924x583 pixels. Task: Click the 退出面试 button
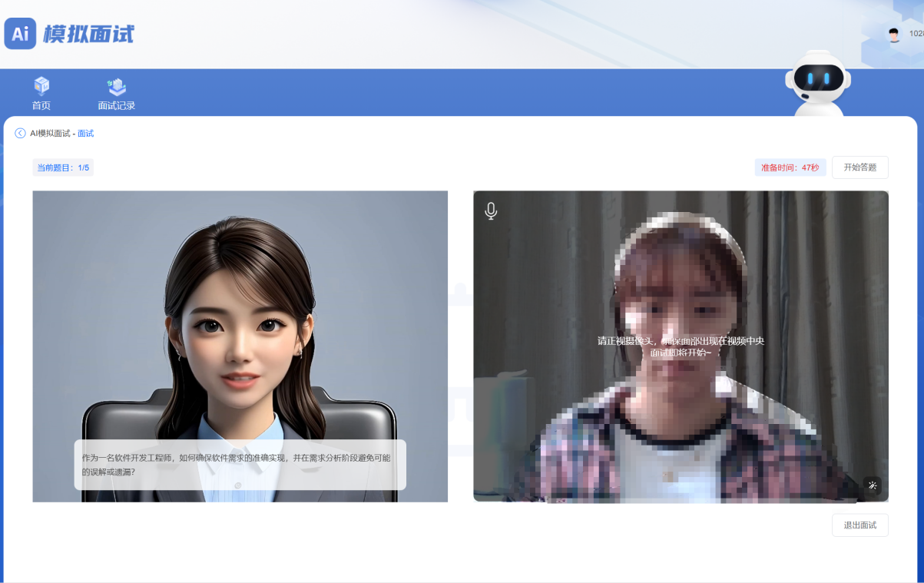(x=859, y=525)
